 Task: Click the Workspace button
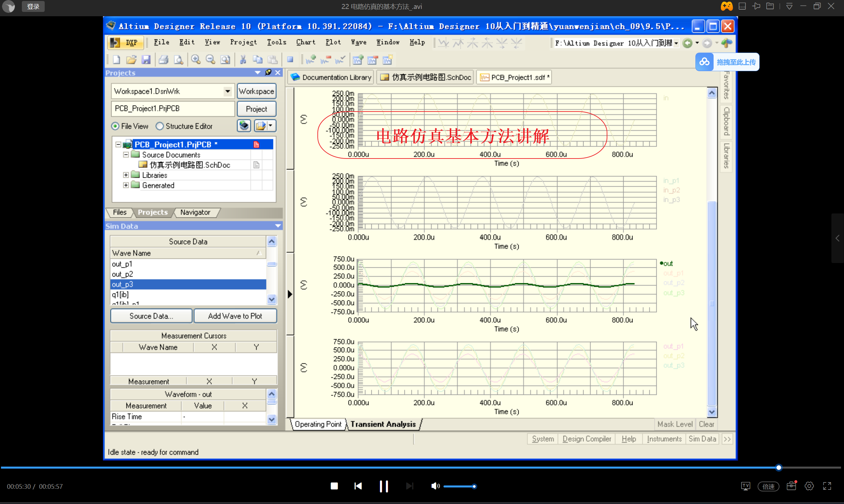tap(257, 91)
